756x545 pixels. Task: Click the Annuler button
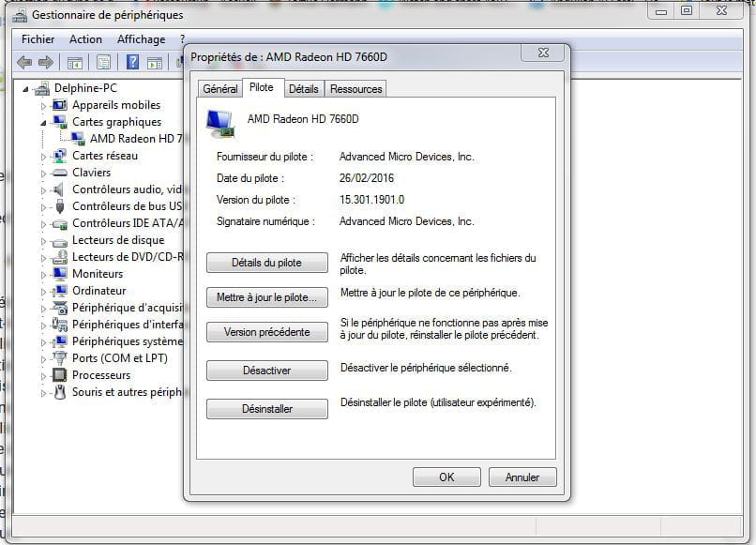click(x=522, y=477)
